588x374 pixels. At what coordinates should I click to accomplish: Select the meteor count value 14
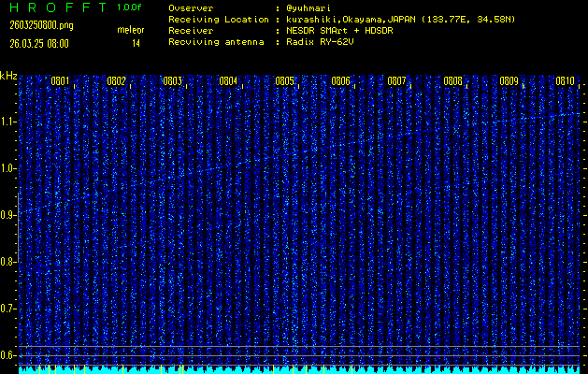click(x=136, y=43)
